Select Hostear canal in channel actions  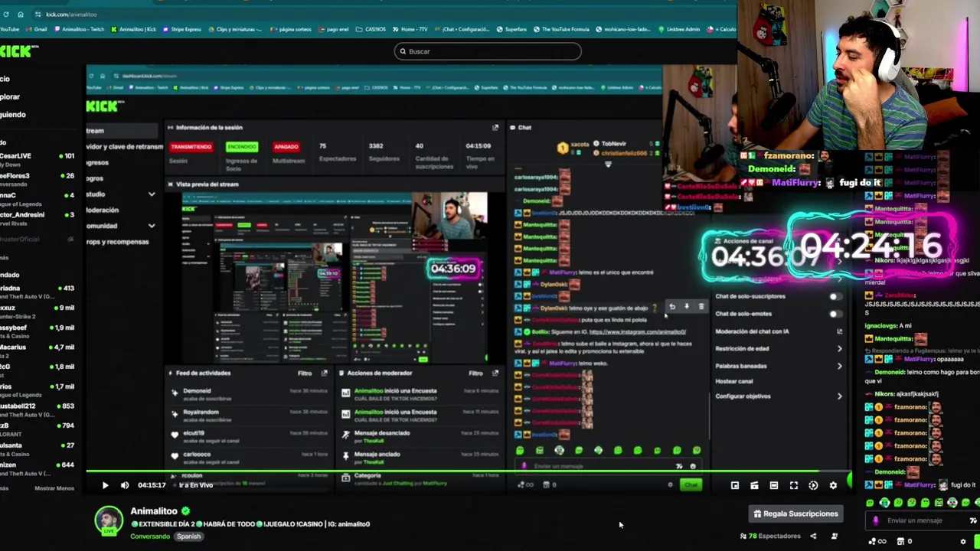(734, 381)
